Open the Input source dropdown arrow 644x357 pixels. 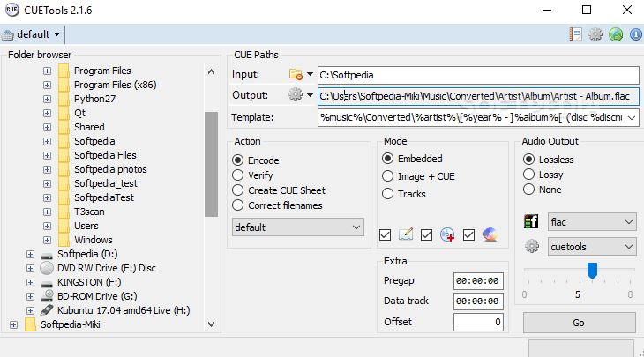[310, 74]
